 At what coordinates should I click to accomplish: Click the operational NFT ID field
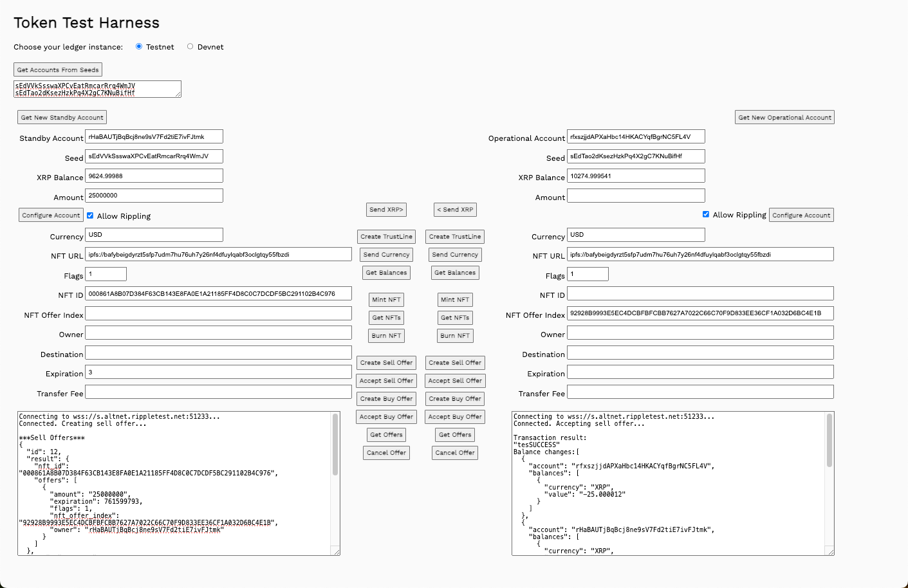700,294
